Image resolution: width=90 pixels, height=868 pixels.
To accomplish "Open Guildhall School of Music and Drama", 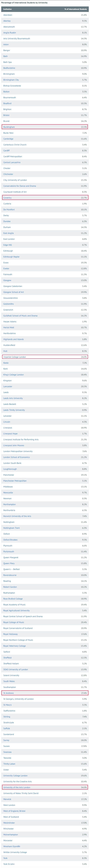I will pyautogui.click(x=20, y=316).
